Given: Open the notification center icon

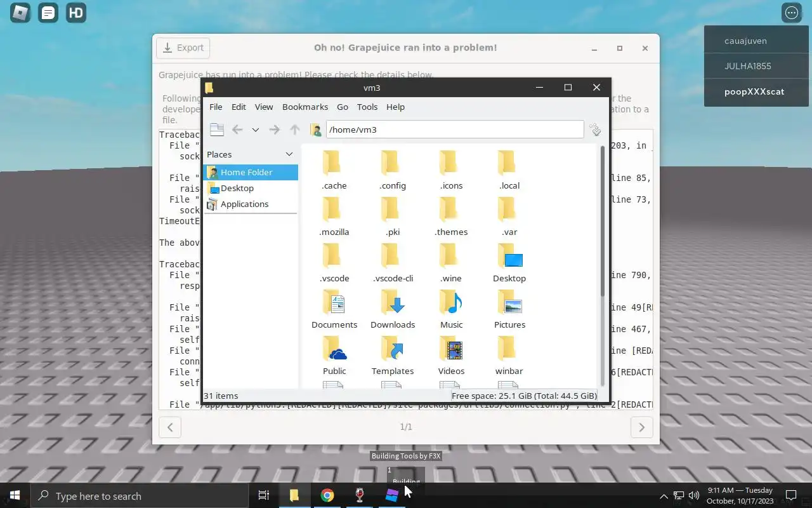Looking at the screenshot, I should click(x=791, y=496).
